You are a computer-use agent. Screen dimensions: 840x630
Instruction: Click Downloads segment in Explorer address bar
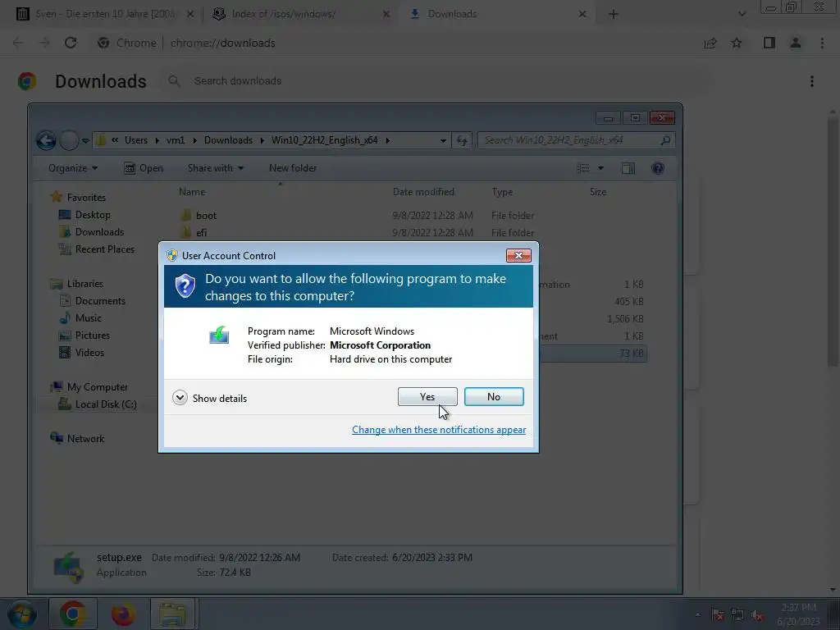tap(228, 140)
